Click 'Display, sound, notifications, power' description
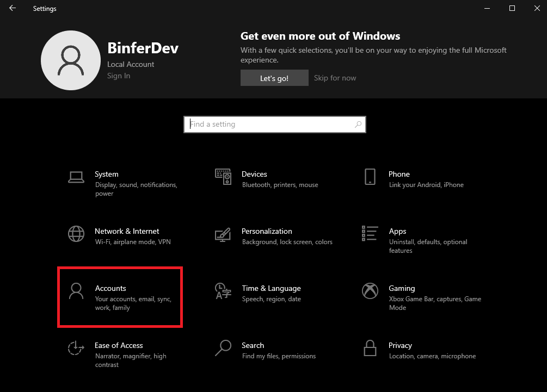This screenshot has height=392, width=547. click(137, 189)
